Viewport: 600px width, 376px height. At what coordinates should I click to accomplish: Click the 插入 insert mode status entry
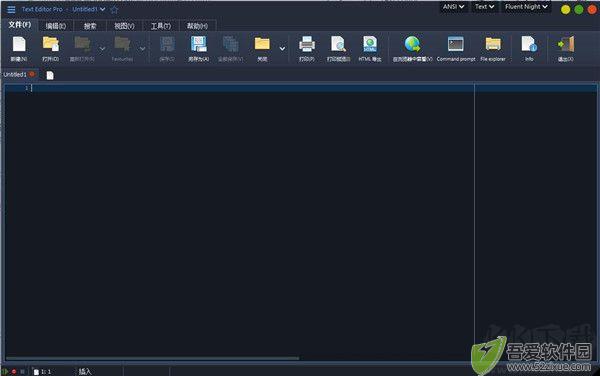coord(85,371)
